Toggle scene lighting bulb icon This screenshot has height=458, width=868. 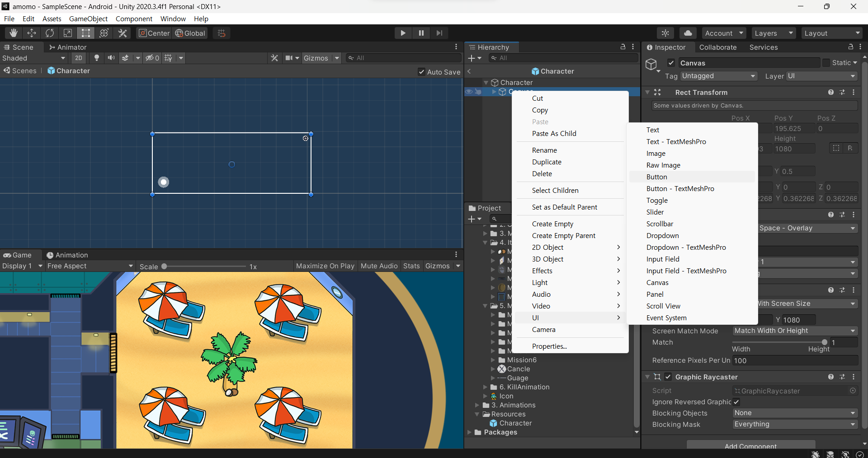tap(96, 58)
